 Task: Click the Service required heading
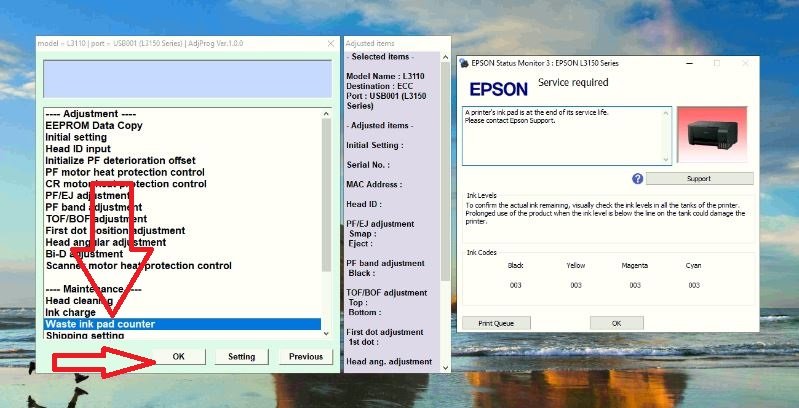point(573,83)
